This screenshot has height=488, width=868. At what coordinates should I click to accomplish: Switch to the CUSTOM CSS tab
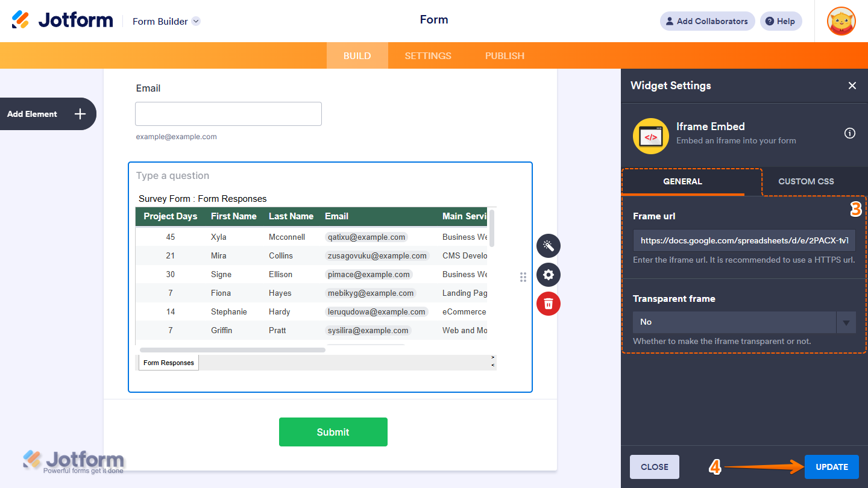coord(807,181)
